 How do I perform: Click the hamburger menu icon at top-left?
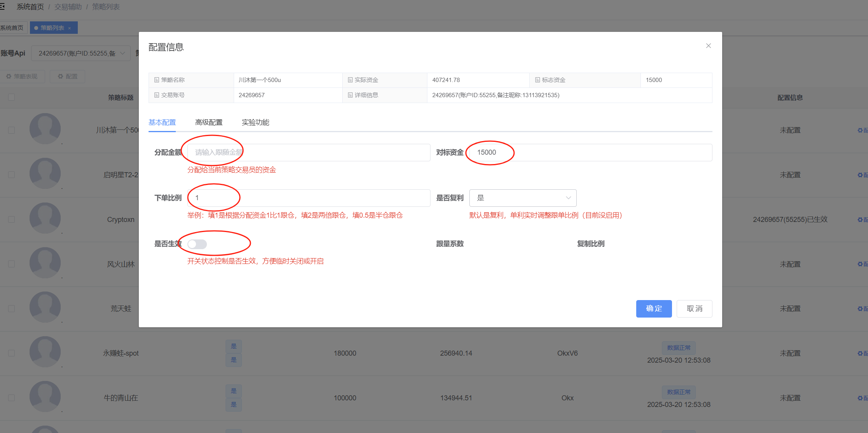click(x=2, y=7)
